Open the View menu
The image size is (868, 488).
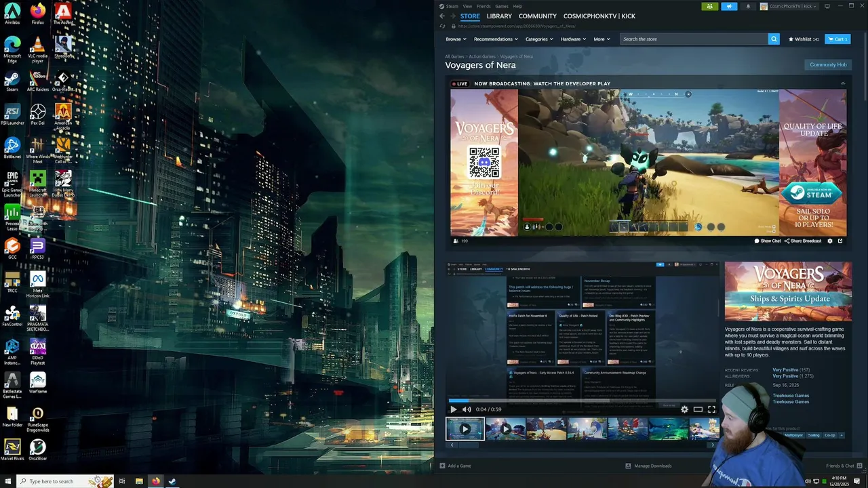tap(468, 6)
